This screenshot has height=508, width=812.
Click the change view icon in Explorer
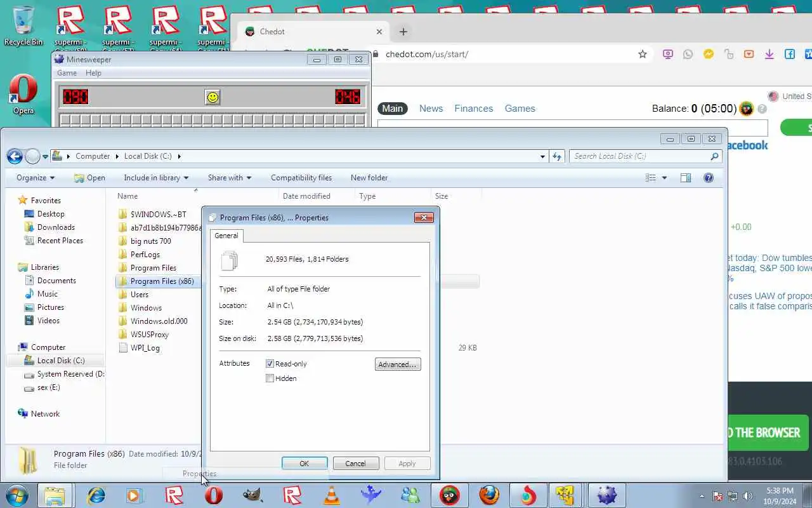coord(651,178)
